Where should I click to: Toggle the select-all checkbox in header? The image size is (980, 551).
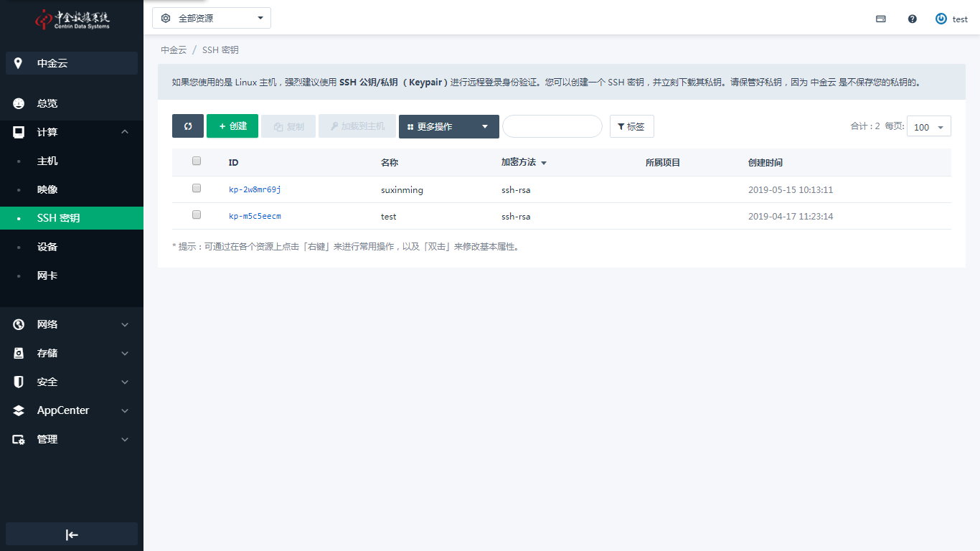(197, 161)
